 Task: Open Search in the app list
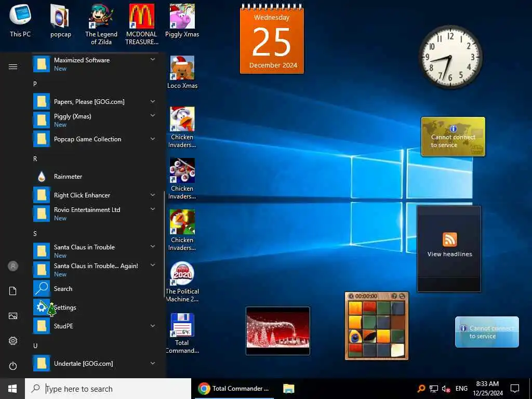click(x=95, y=289)
